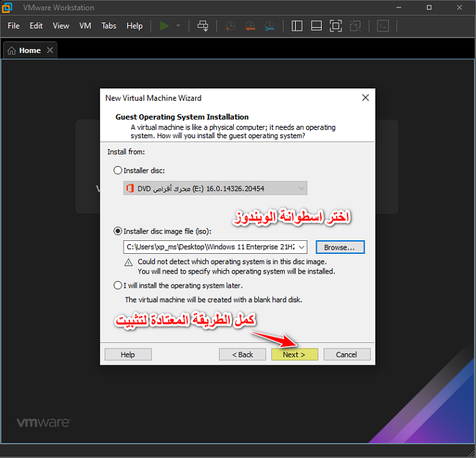This screenshot has width=476, height=458.
Task: Toggle the library sidebar panel icon
Action: pyautogui.click(x=296, y=26)
